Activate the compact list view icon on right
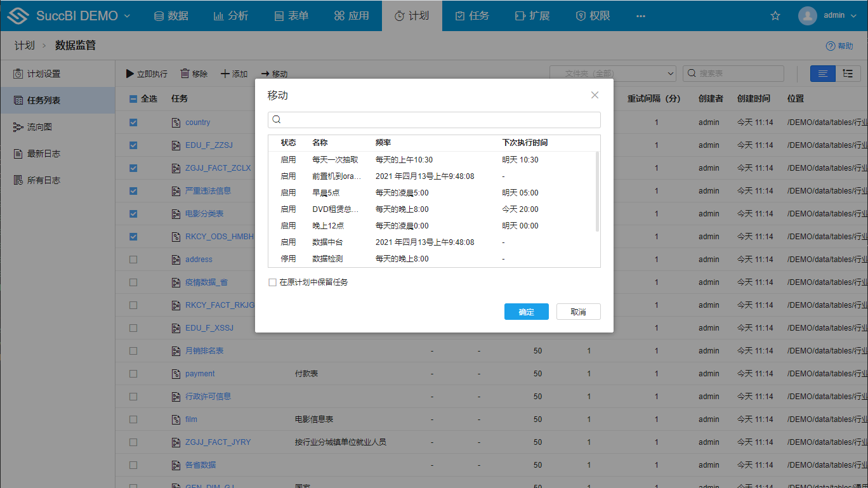 click(x=848, y=73)
